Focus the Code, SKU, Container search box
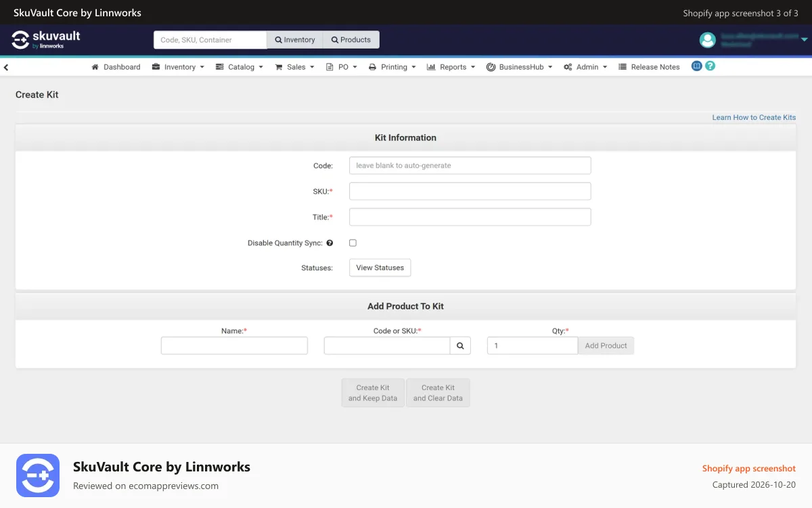 click(210, 40)
